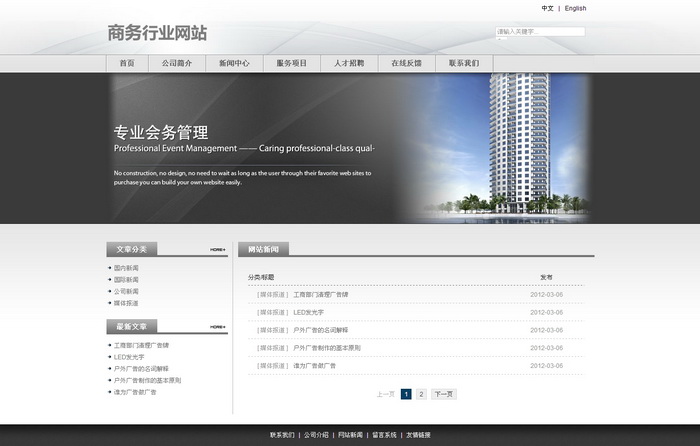Open 留言系统 link in the footer
The image size is (700, 446).
point(384,435)
